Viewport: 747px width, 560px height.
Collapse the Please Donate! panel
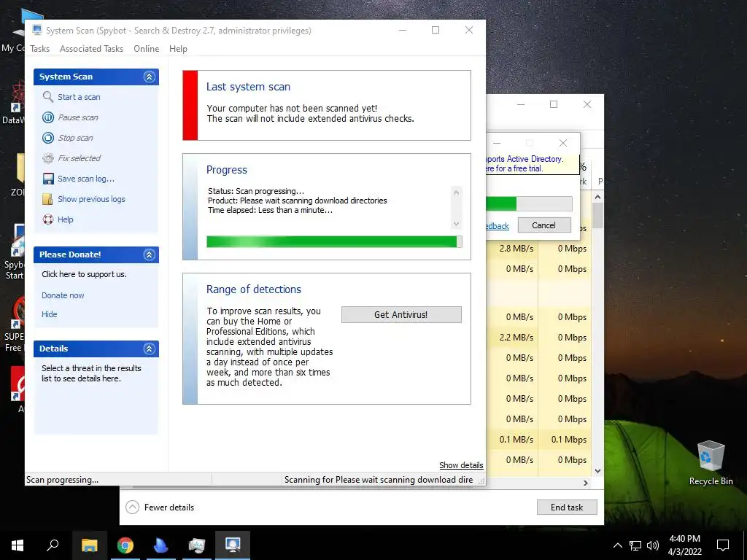click(x=149, y=254)
